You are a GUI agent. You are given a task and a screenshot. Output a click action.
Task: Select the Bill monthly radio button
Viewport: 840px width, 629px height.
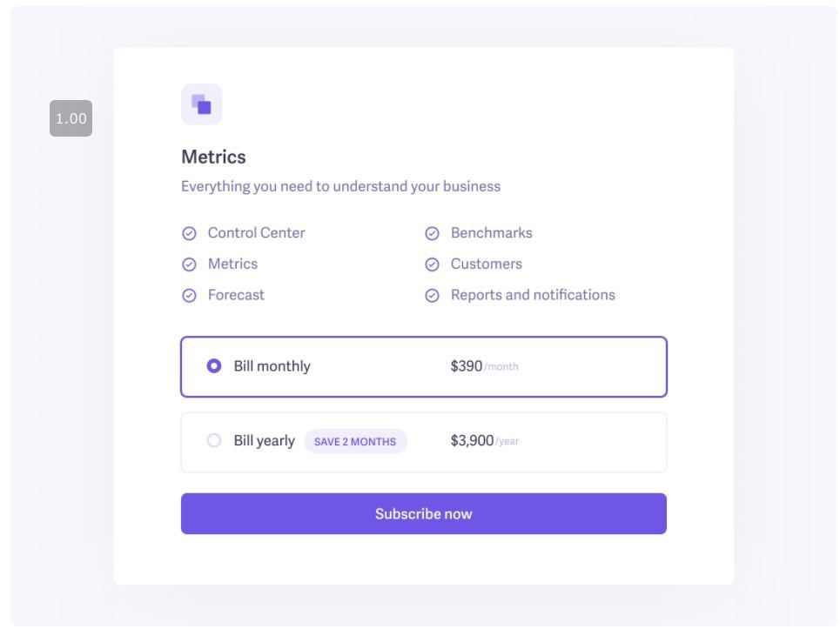click(x=214, y=366)
